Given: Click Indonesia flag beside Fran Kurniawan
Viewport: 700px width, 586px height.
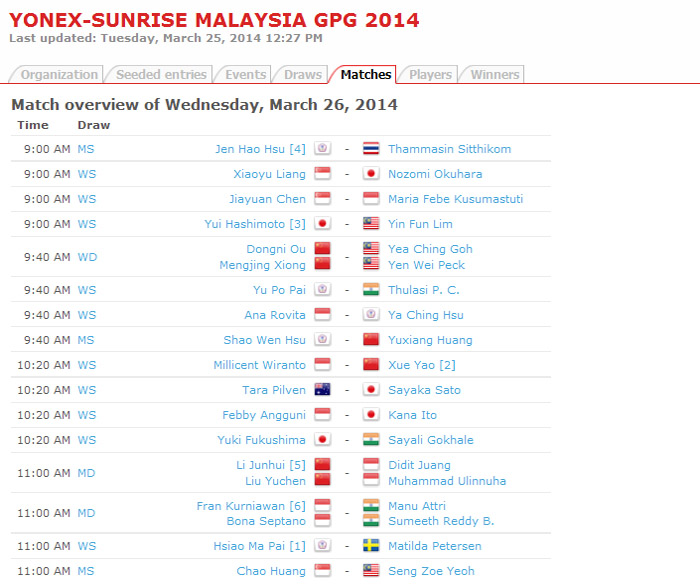Looking at the screenshot, I should tap(322, 505).
